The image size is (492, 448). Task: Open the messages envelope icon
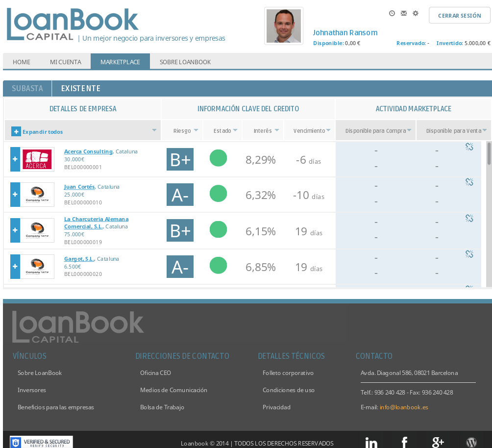coord(404,13)
